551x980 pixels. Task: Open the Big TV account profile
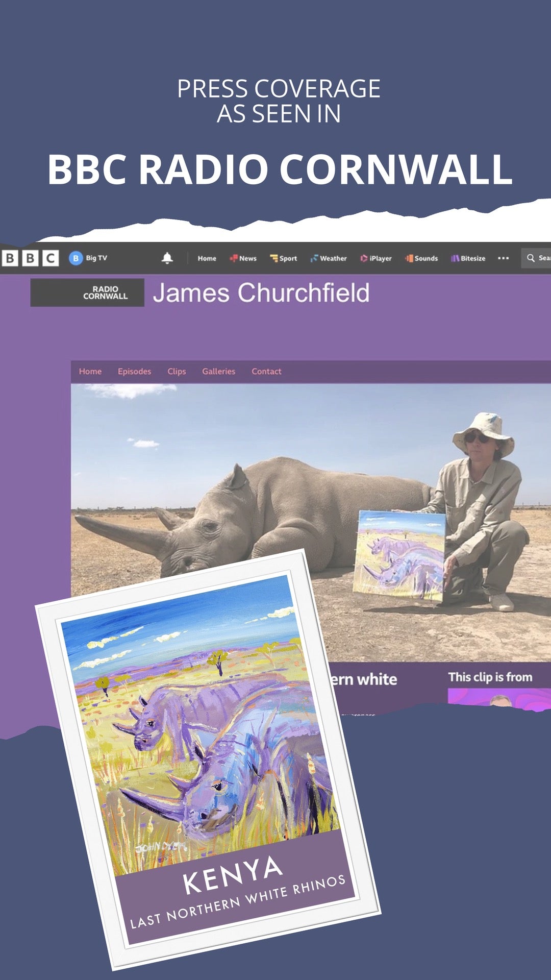(x=88, y=258)
